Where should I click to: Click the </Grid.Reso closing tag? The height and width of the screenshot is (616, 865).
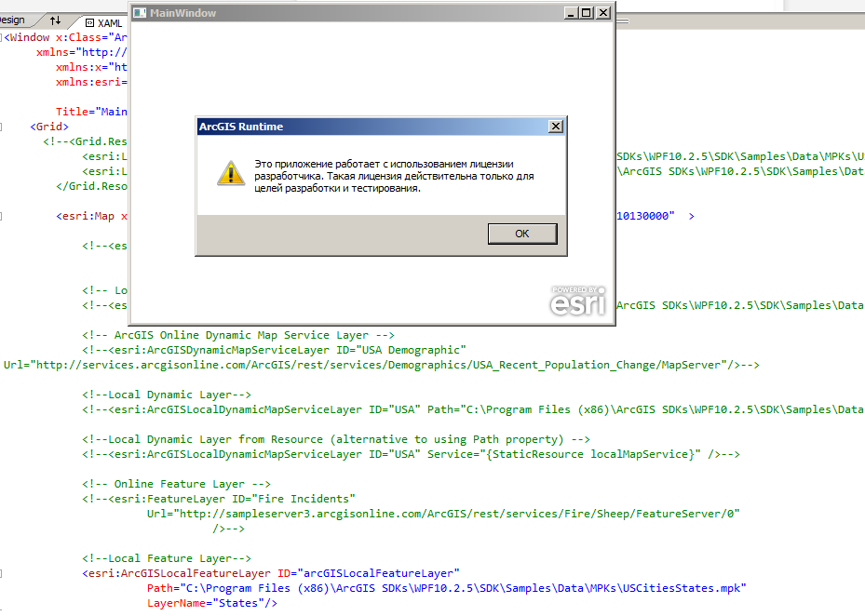(91, 186)
